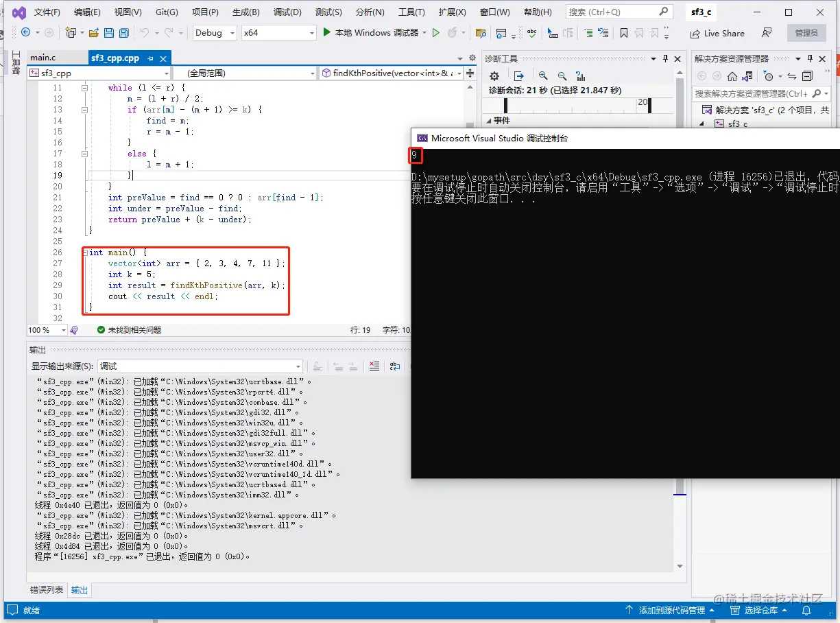Start without debugging using hollow green arrow

(435, 32)
